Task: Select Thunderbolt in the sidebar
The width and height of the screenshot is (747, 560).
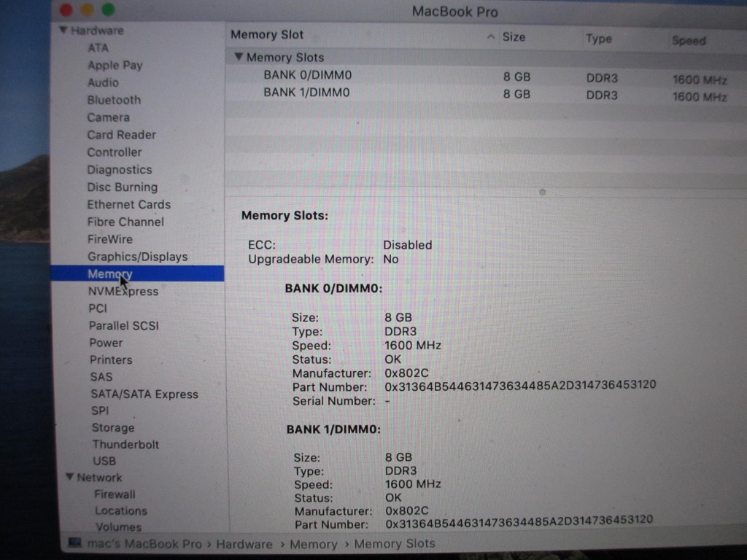Action: (125, 444)
